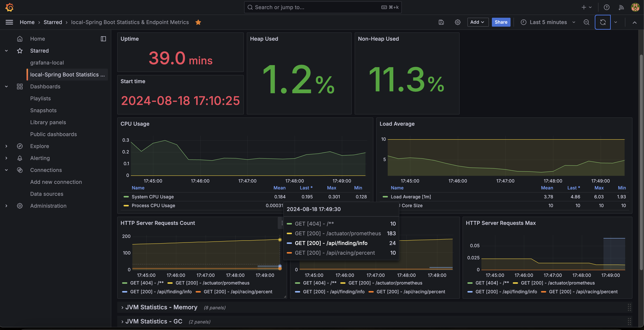Click the zoom out time range icon

(x=586, y=22)
